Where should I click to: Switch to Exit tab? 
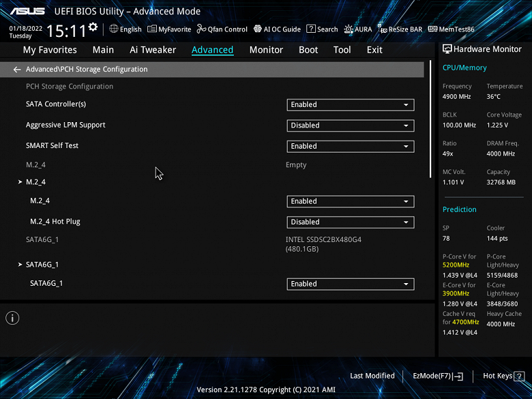(x=374, y=50)
